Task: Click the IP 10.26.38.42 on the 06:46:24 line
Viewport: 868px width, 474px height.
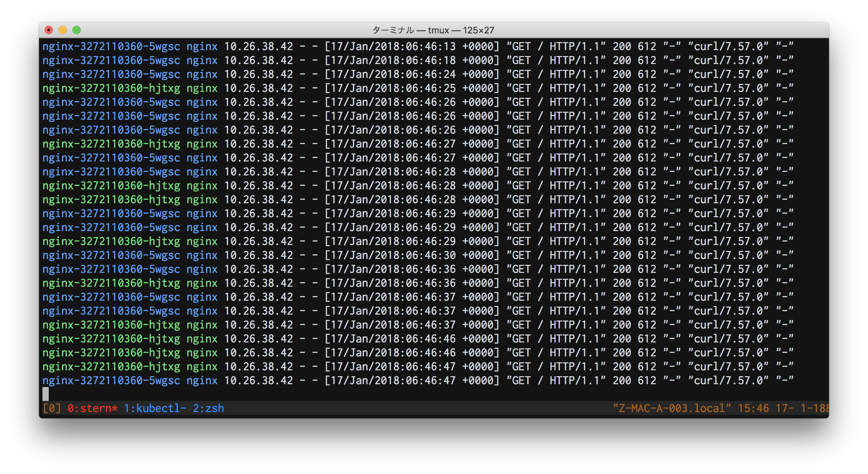Action: pyautogui.click(x=259, y=74)
